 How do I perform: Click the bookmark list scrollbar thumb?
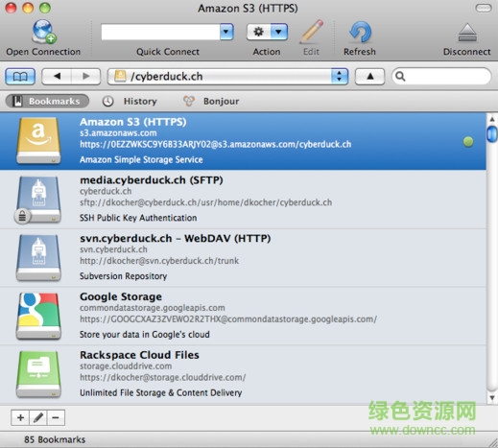(492, 134)
